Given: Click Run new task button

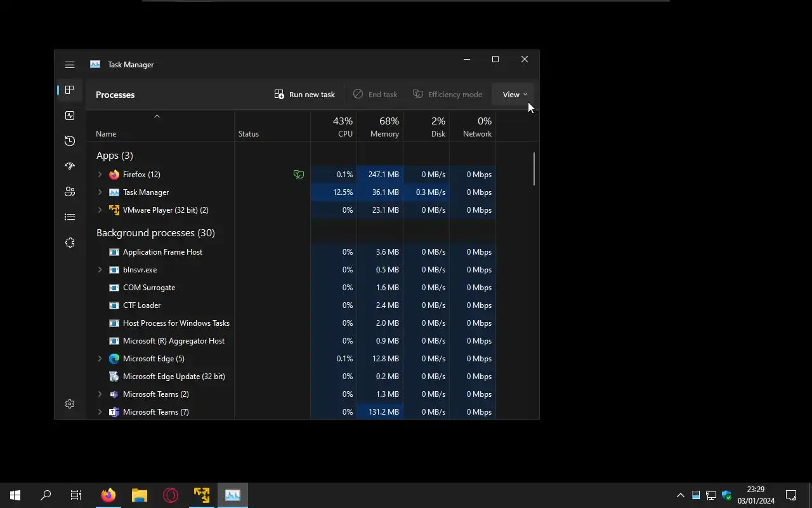Looking at the screenshot, I should click(304, 94).
